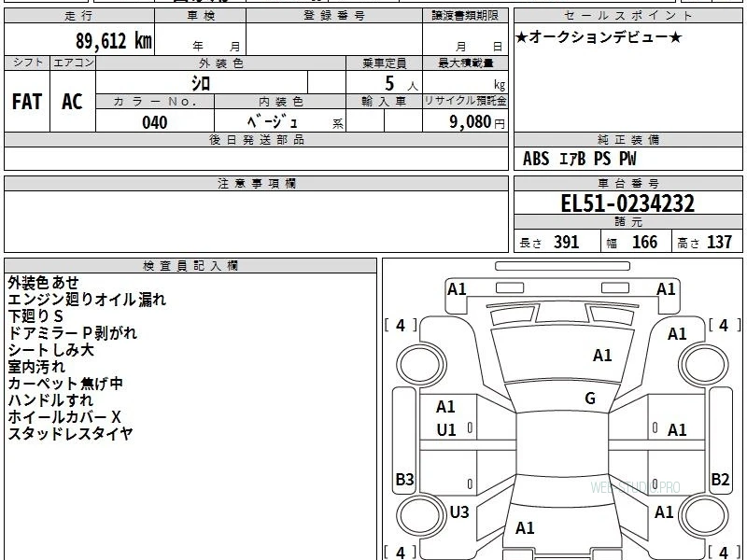Image resolution: width=747 pixels, height=560 pixels.
Task: Click the note 下廻りS
Action: point(35,316)
